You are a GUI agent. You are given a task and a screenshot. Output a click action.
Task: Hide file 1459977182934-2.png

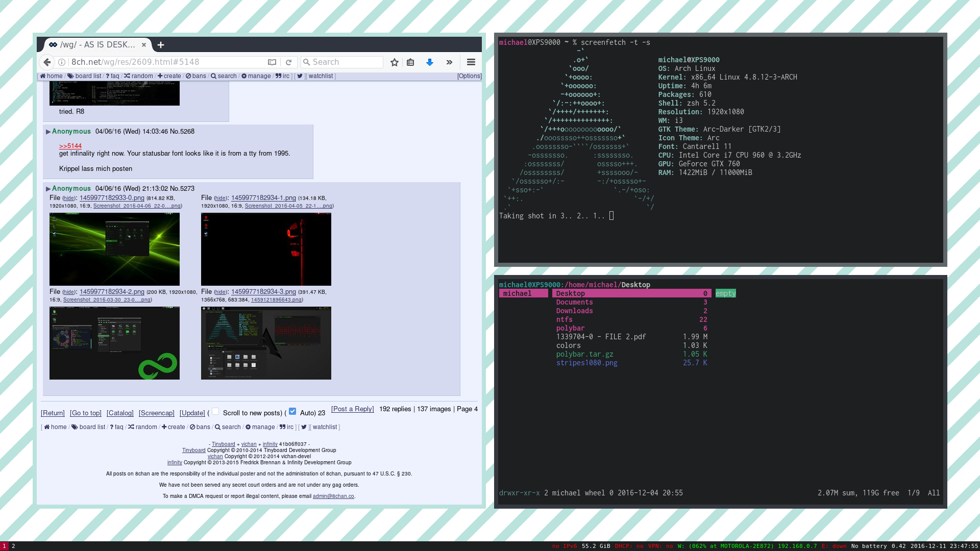(69, 292)
